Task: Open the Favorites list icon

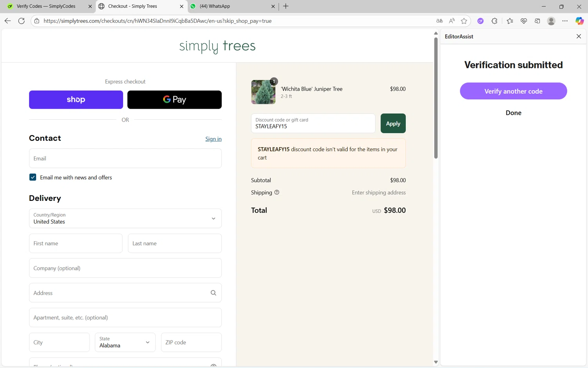Action: pos(510,21)
